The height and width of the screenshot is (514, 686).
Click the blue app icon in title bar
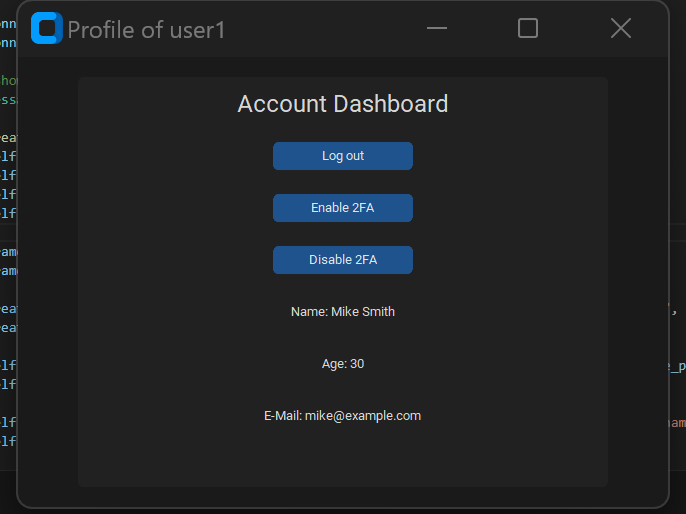click(47, 28)
